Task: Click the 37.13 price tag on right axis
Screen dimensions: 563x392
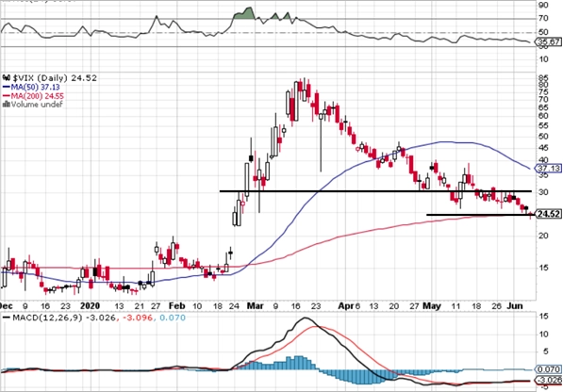Action: pyautogui.click(x=548, y=169)
